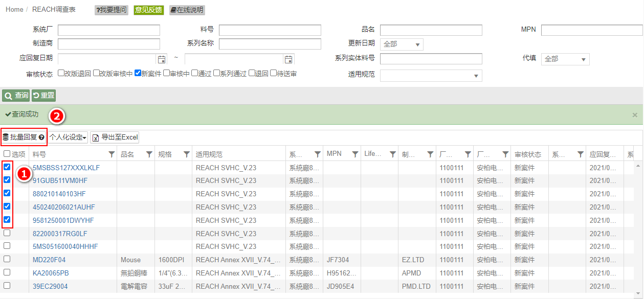Open the 代填 dropdown list
644x299 pixels.
[565, 59]
